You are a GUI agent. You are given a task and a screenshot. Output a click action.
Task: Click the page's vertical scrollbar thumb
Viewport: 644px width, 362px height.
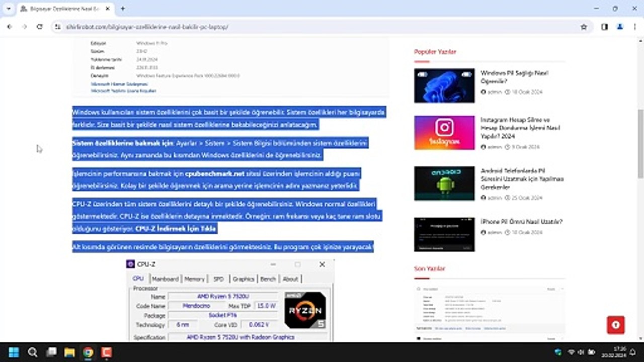(x=640, y=143)
